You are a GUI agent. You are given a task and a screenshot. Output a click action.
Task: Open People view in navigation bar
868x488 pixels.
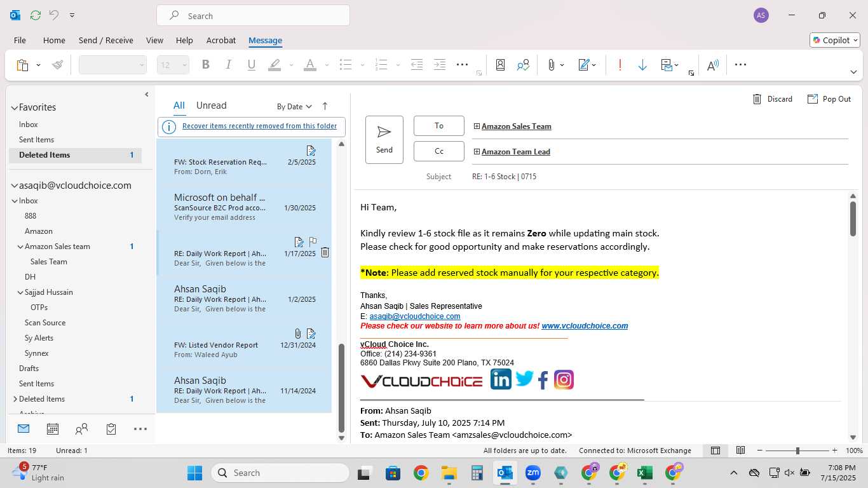tap(81, 430)
